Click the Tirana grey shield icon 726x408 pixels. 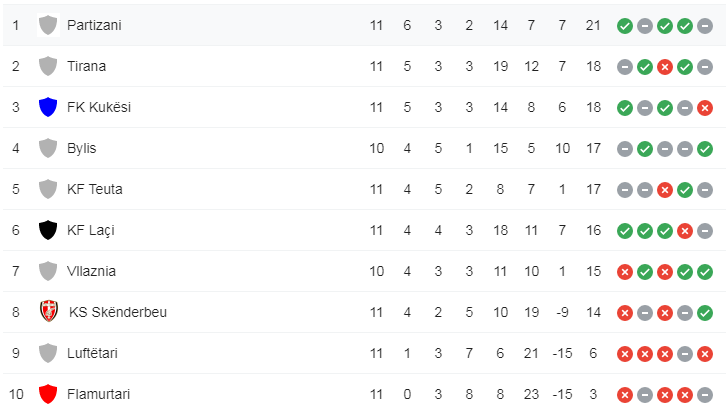pos(47,66)
